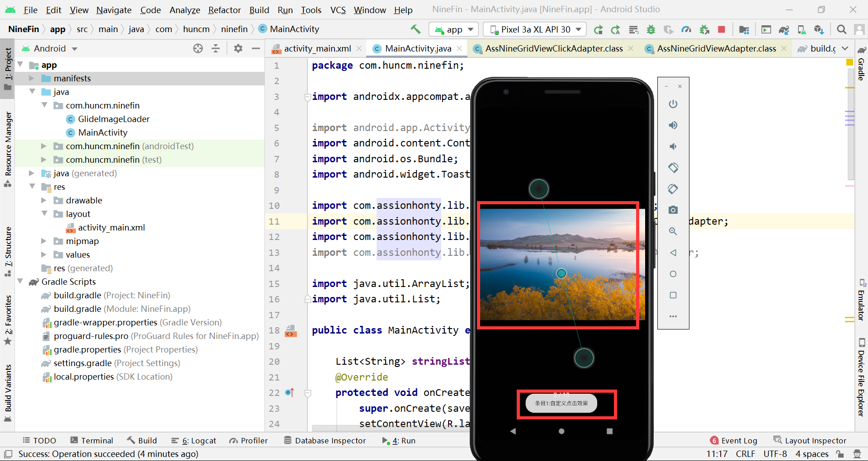Open the Profiler tool window
This screenshot has height=461, width=868.
click(x=249, y=441)
